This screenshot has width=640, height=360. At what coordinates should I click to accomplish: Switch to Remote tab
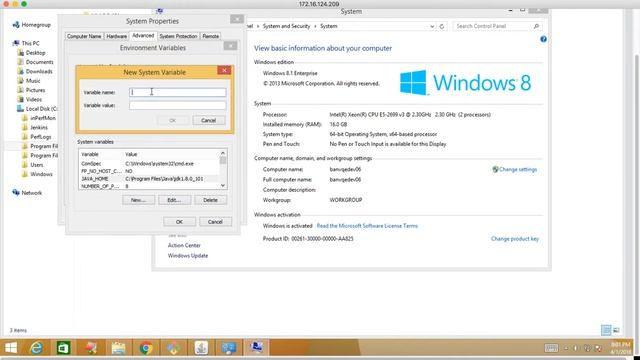point(211,36)
